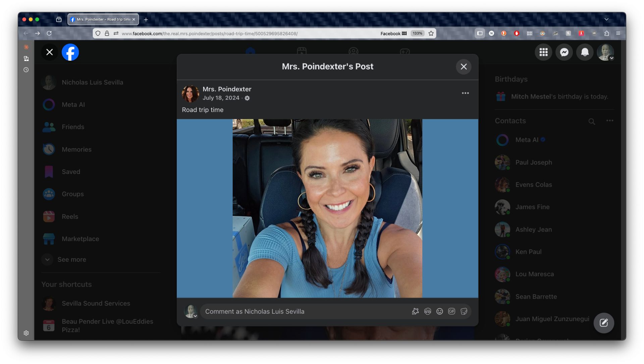This screenshot has height=364, width=644.
Task: Open the Mrs. Poindexter profile name link
Action: pyautogui.click(x=227, y=89)
